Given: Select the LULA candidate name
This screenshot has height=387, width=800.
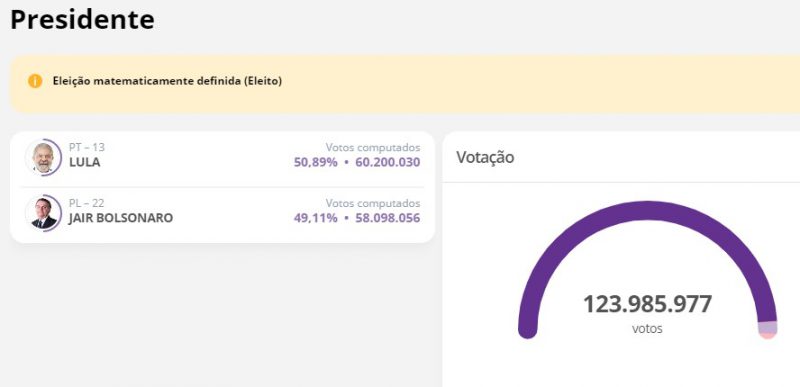Looking at the screenshot, I should point(85,163).
